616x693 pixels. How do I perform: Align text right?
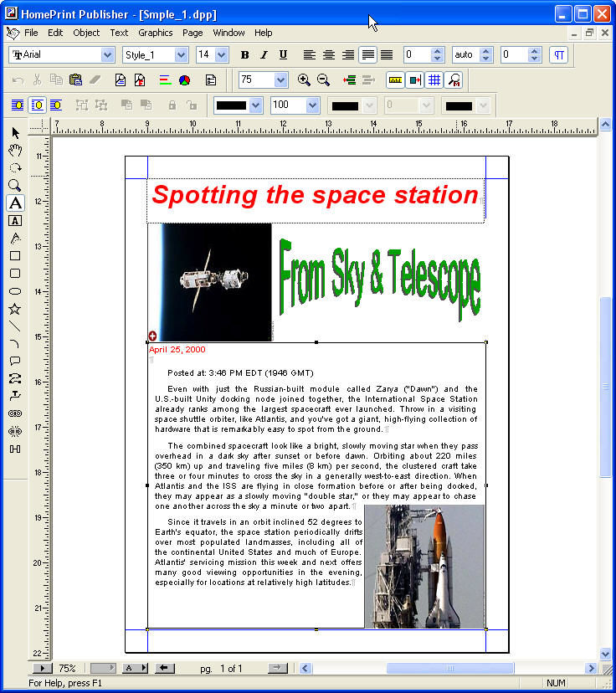(348, 54)
